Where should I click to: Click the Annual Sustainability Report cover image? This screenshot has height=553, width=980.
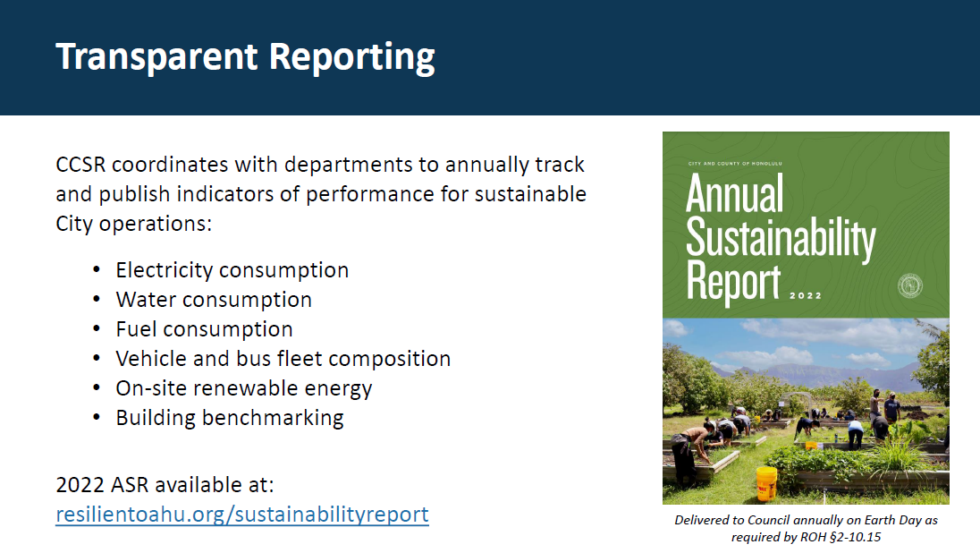[806, 318]
